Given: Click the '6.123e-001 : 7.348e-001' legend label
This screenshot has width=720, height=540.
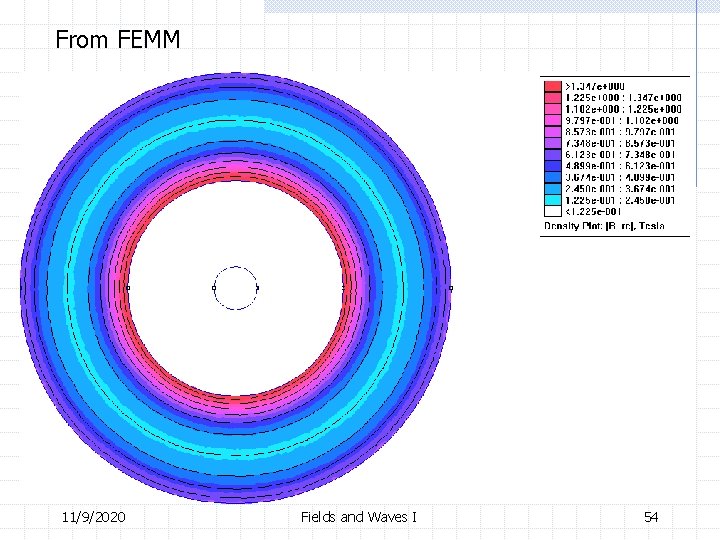Looking at the screenshot, I should pos(620,155).
